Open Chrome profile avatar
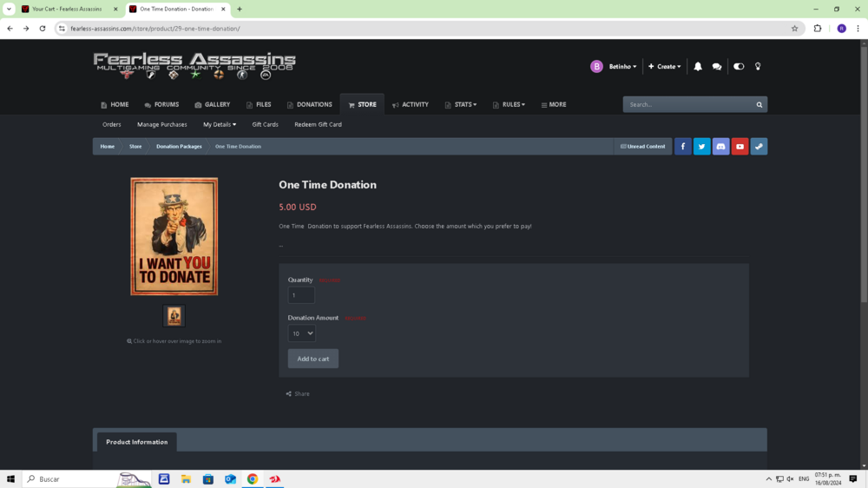 click(841, 29)
